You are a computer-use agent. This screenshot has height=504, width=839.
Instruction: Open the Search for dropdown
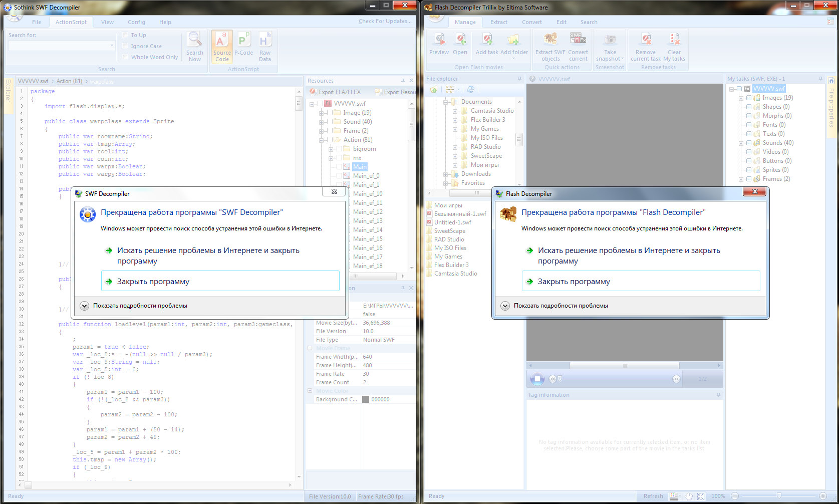coord(112,46)
